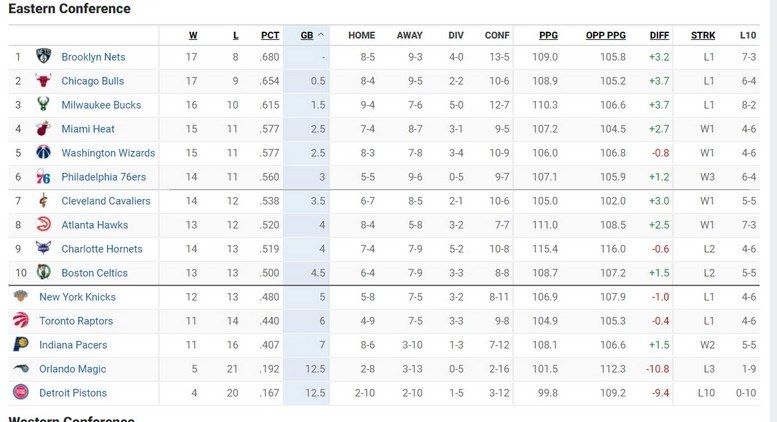Click the Milwaukee Bucks logo icon
The height and width of the screenshot is (422, 777).
43,105
